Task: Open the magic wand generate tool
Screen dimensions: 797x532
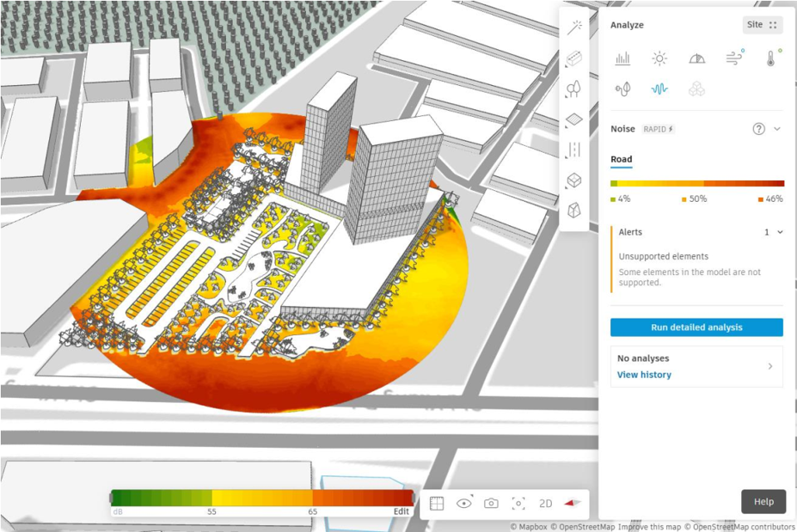Action: 574,27
